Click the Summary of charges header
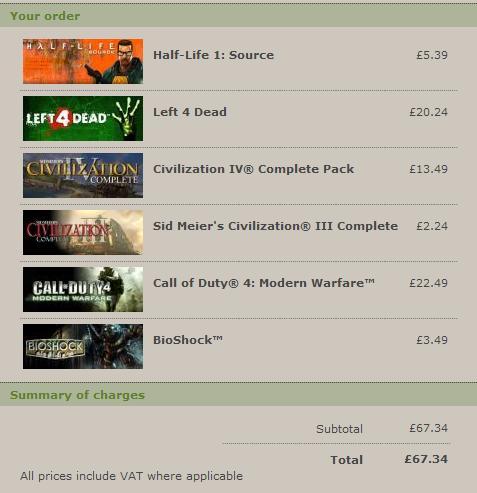Screen dimensions: 477x493 pyautogui.click(x=77, y=395)
